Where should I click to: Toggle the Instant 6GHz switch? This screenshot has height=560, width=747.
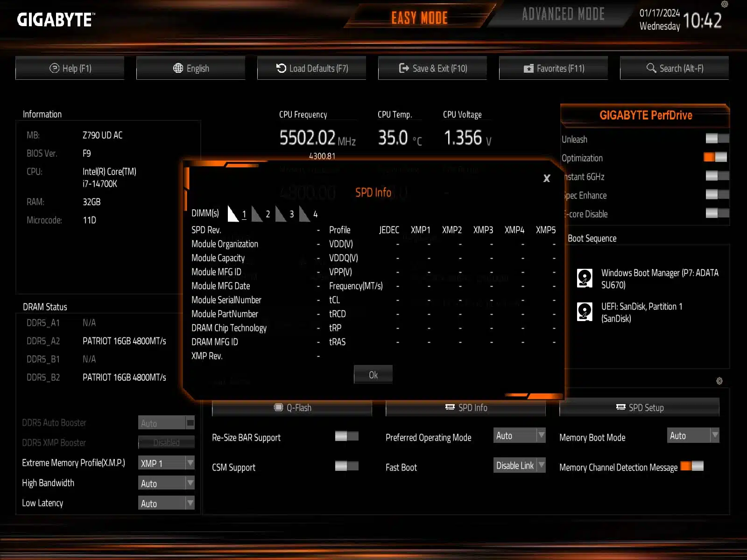[x=717, y=176]
